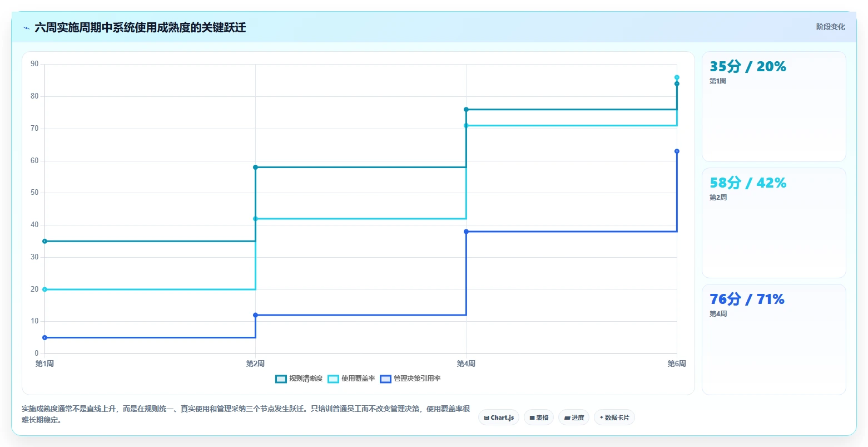Click the x-axis label 第1周 below the chart
Image resolution: width=868 pixels, height=447 pixels.
(x=44, y=364)
